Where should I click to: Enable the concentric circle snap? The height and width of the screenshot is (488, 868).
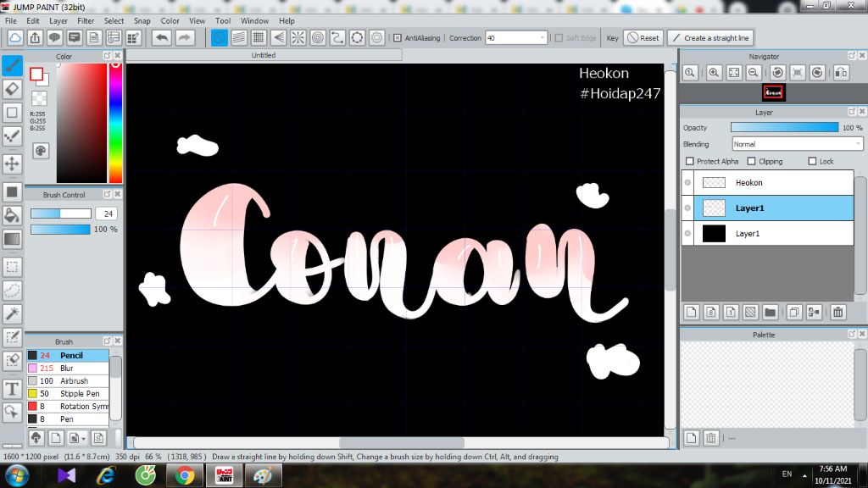[318, 37]
